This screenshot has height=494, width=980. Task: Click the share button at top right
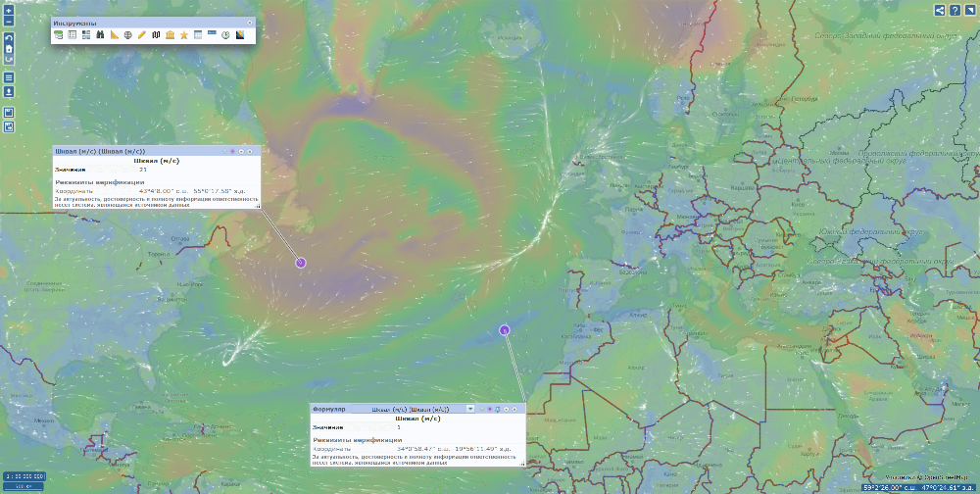click(x=941, y=10)
